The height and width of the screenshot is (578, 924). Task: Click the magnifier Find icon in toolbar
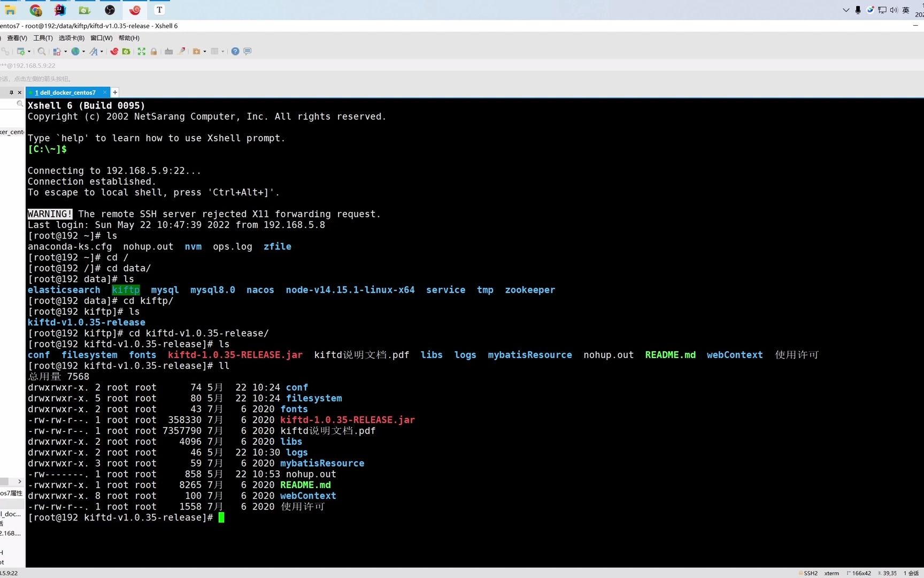pyautogui.click(x=42, y=51)
